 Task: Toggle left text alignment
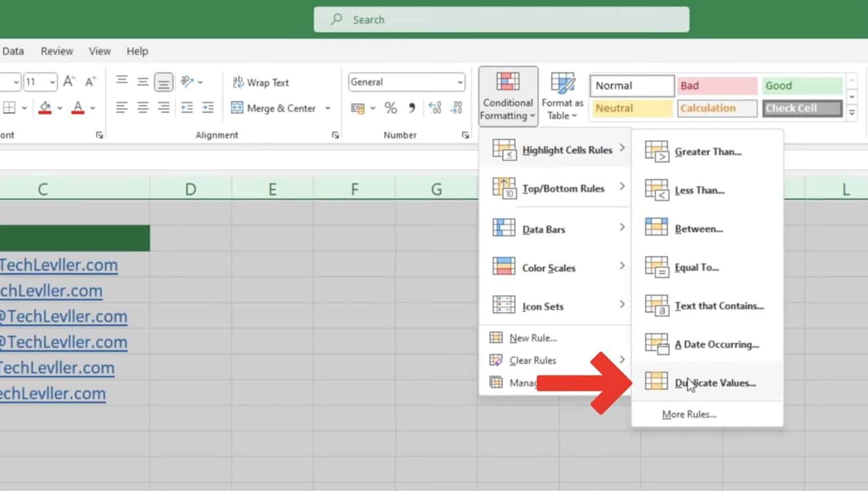(x=122, y=108)
